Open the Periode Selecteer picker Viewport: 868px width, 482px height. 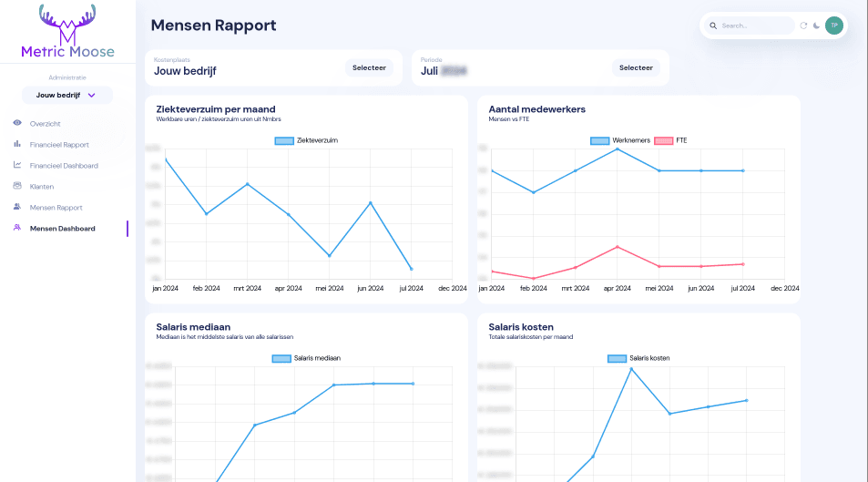pos(636,67)
